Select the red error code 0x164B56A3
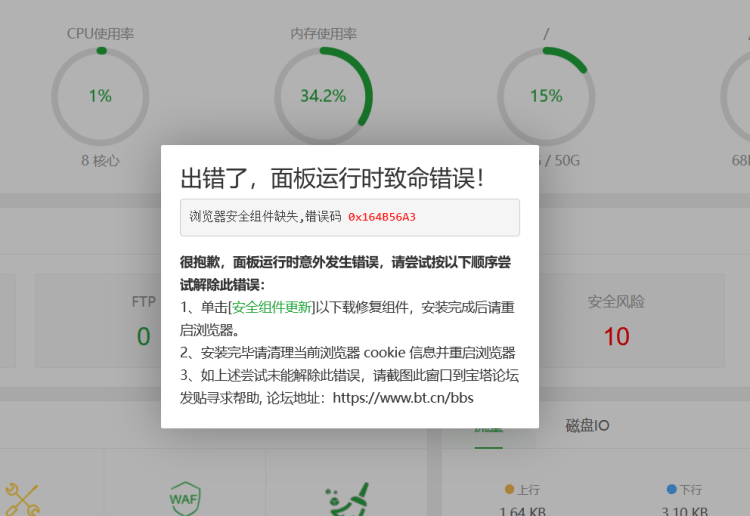The image size is (750, 516). (382, 217)
